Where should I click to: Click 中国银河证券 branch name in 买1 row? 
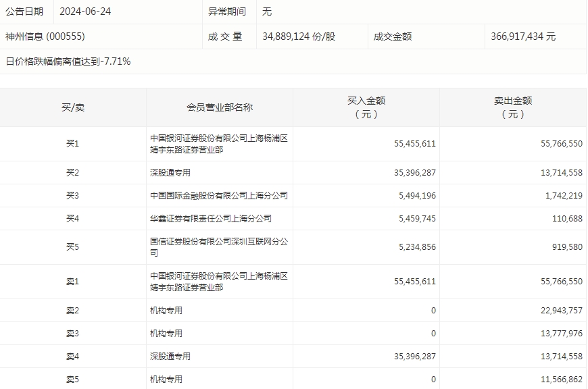pos(219,144)
